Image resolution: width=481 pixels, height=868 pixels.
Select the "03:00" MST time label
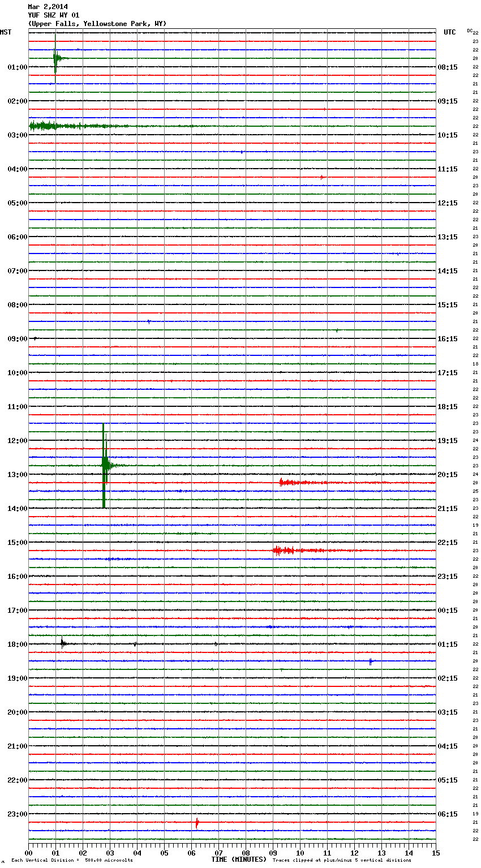[x=18, y=135]
